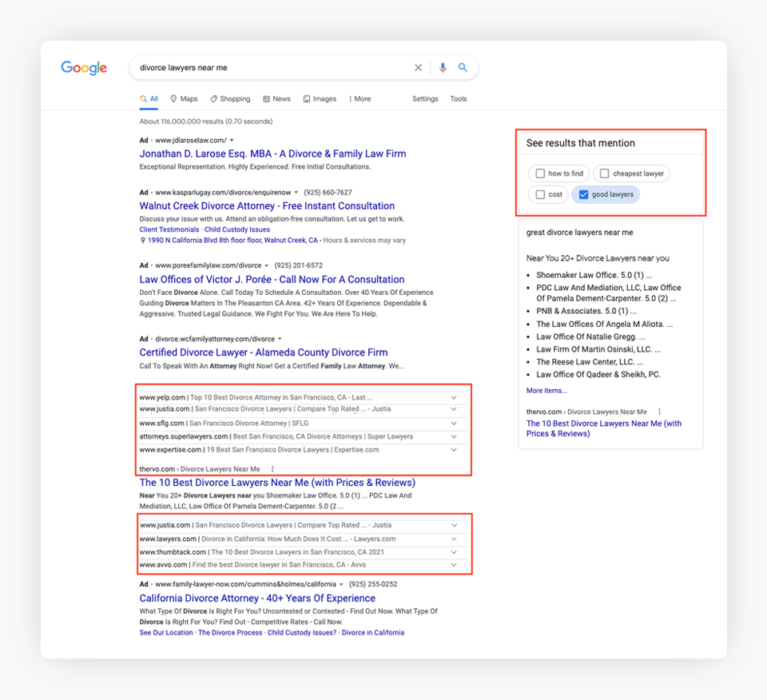767x700 pixels.
Task: Switch to the News tab
Action: point(276,99)
